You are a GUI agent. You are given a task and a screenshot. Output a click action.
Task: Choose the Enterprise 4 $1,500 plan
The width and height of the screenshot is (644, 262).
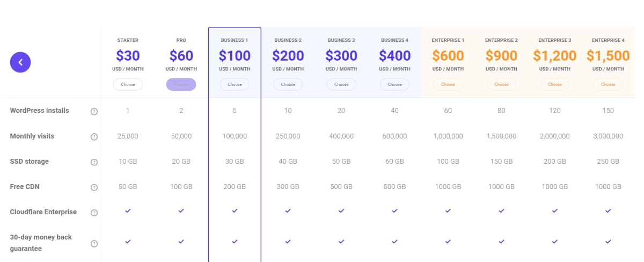(608, 84)
